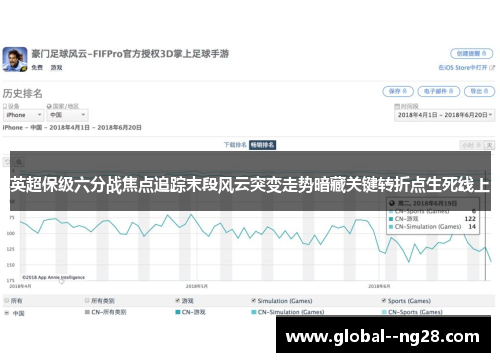The image size is (500, 362).
Task: Uncheck the Simulation (Games) checkbox
Action: click(x=254, y=301)
